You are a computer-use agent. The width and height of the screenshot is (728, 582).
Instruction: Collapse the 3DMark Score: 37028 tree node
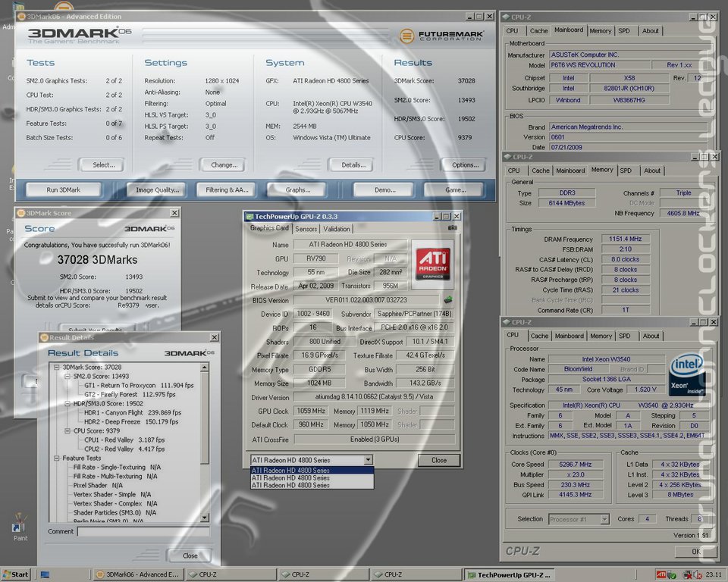coord(57,367)
